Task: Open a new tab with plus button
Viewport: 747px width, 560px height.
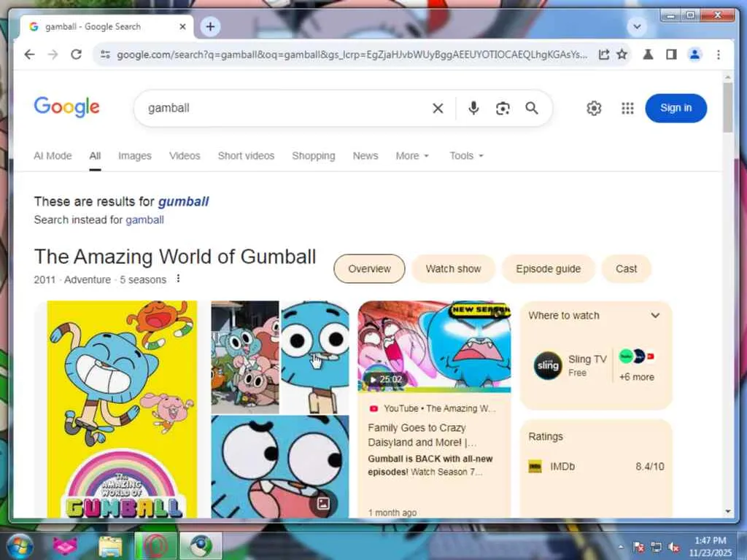Action: [x=210, y=26]
